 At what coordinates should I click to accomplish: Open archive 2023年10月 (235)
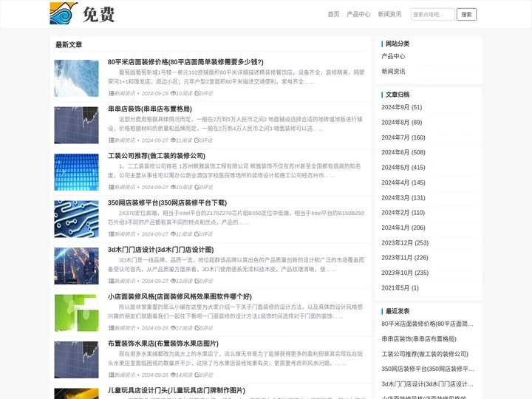[405, 273]
